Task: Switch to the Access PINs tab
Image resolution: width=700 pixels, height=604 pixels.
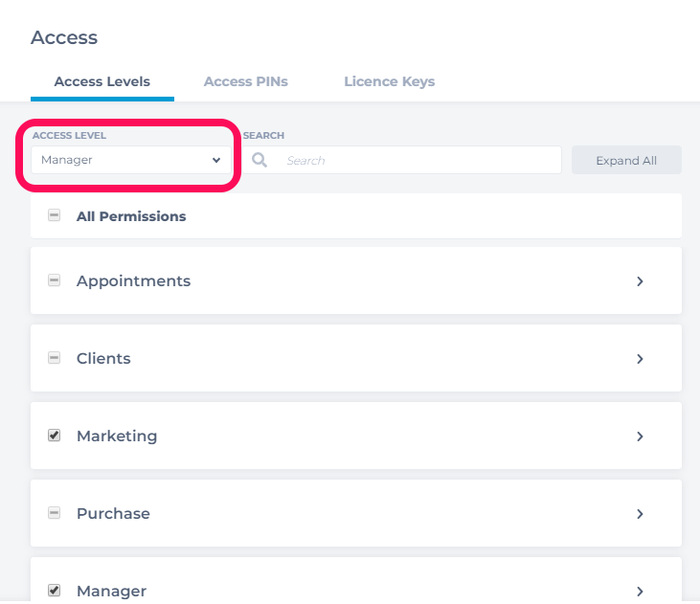Action: coord(245,81)
